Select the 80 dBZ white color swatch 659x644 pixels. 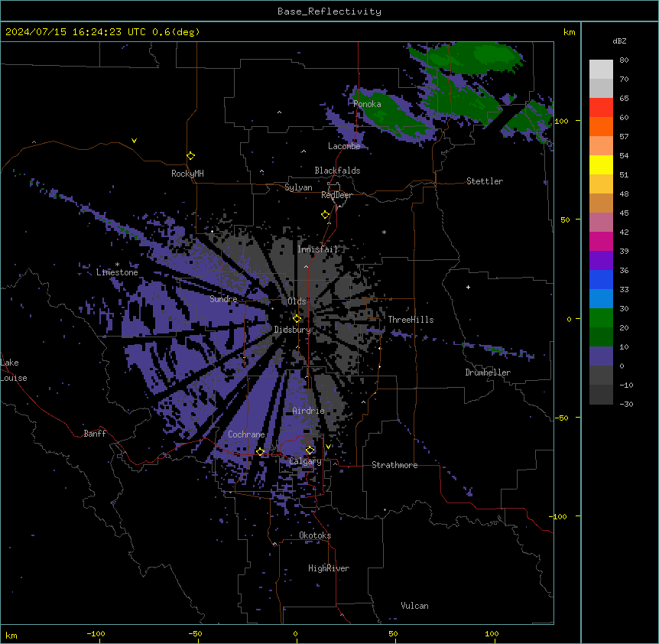pos(601,70)
